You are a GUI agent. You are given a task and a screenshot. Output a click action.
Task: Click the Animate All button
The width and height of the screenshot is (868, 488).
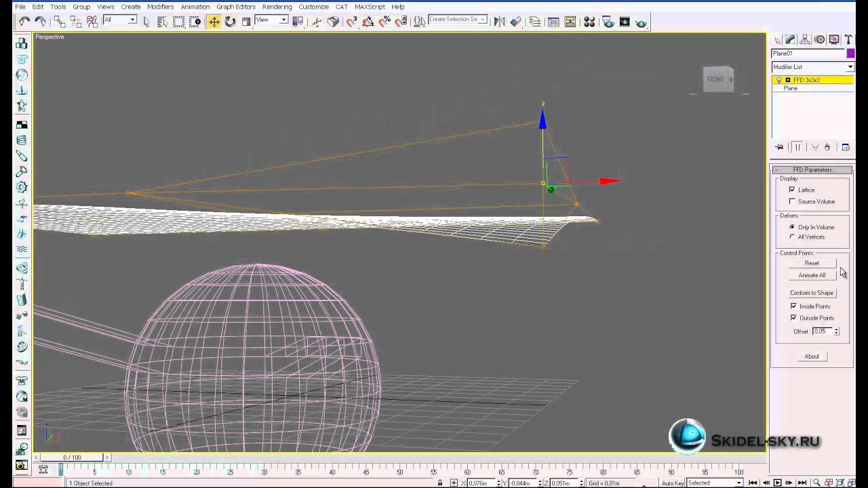click(x=812, y=275)
